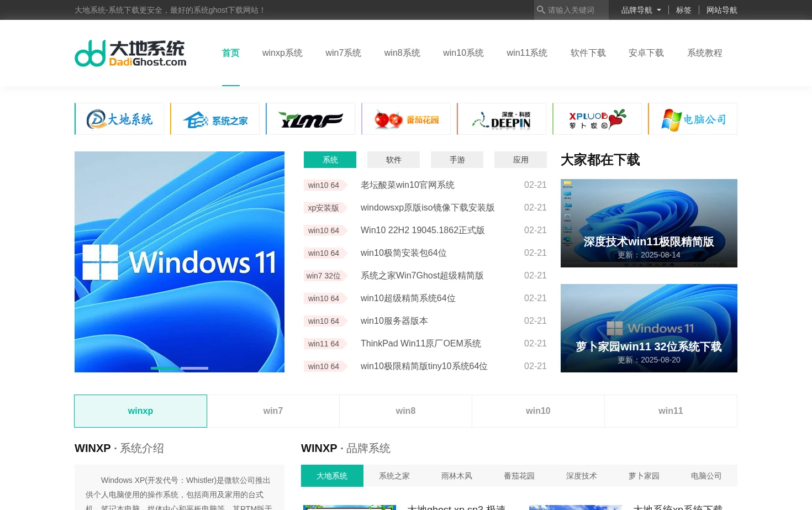Viewport: 812px width, 510px height.
Task: Click the xp安装版 category tag
Action: (325, 208)
